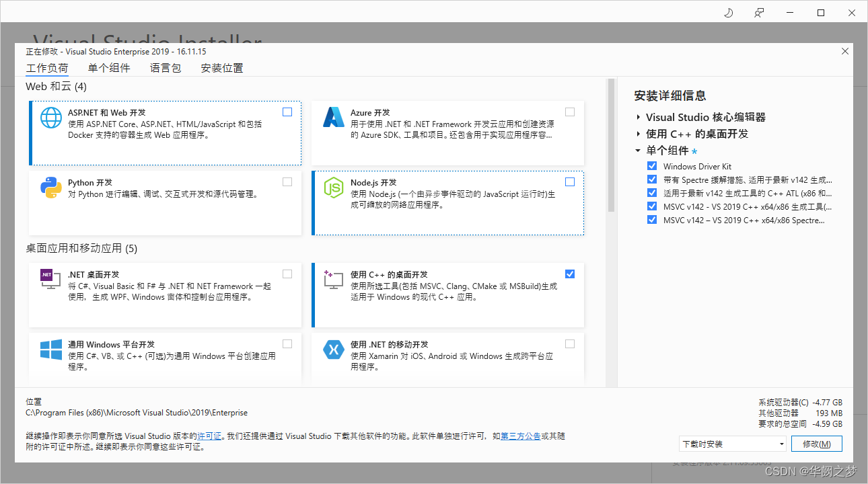This screenshot has width=868, height=484.
Task: Uncheck MSVC v142 x64/x86 Spectre component
Action: [651, 220]
